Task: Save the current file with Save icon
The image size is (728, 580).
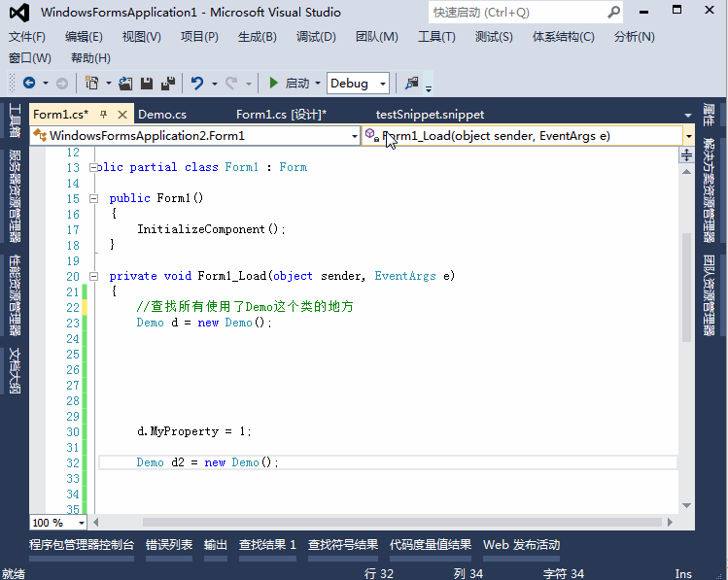Action: (148, 84)
